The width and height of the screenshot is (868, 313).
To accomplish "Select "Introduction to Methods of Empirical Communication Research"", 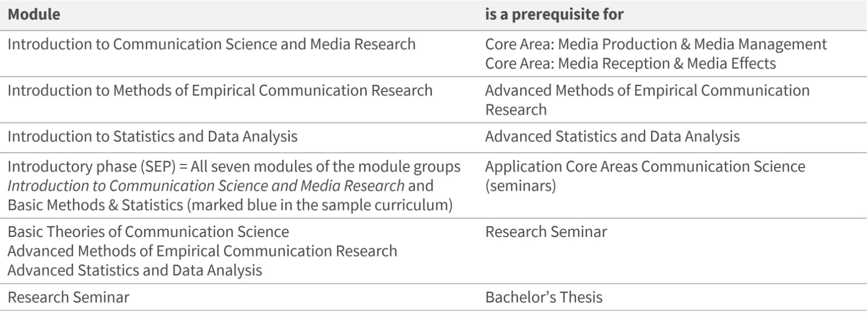I will 220,91.
